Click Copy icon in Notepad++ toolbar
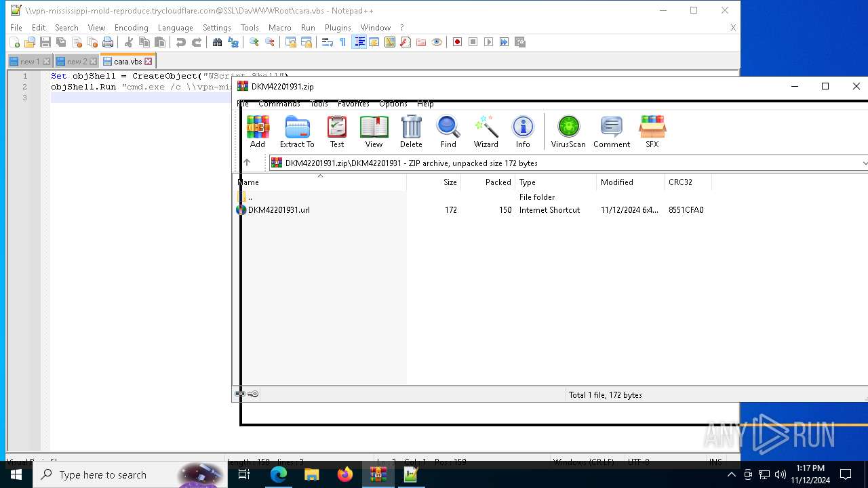 [144, 42]
